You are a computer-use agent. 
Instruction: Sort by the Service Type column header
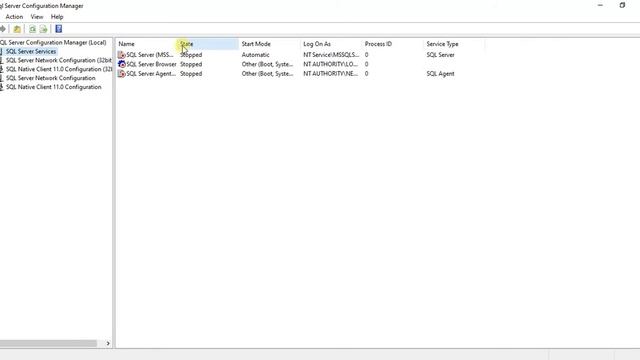(454, 44)
